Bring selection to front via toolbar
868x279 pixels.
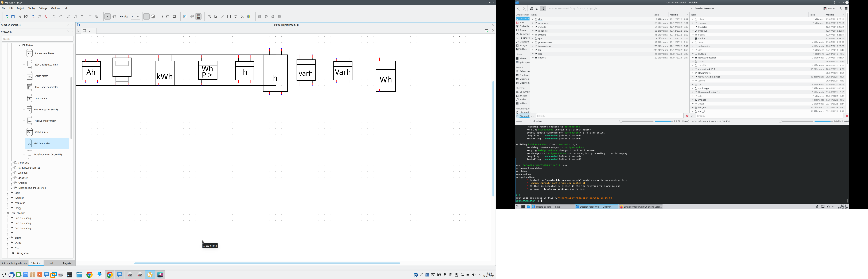click(x=259, y=17)
